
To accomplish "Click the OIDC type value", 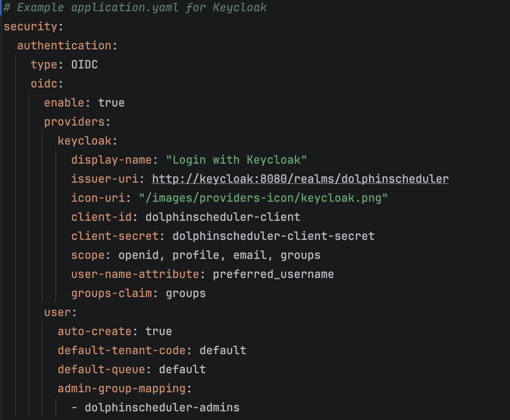I will pos(84,65).
